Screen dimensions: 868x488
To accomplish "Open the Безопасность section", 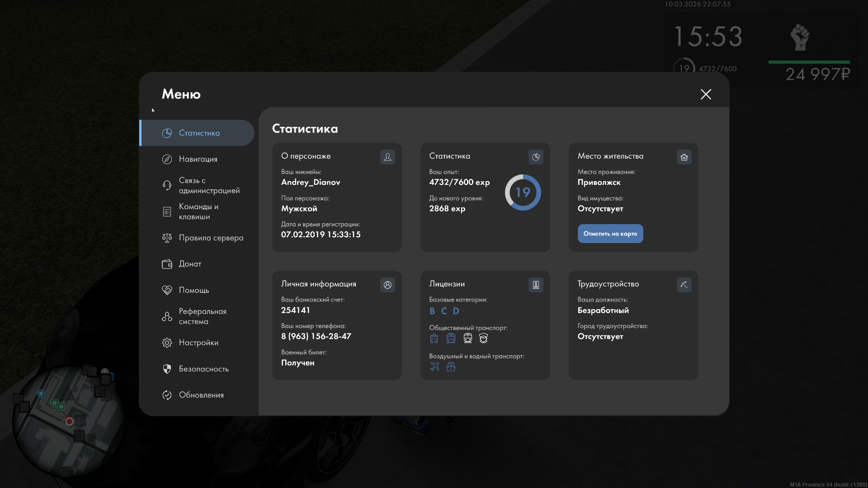I will 203,369.
